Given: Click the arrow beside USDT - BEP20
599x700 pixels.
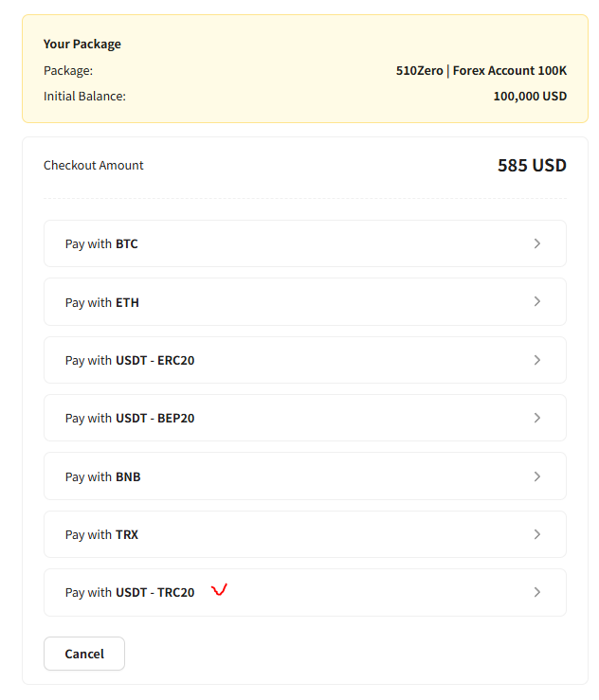Looking at the screenshot, I should 537,418.
